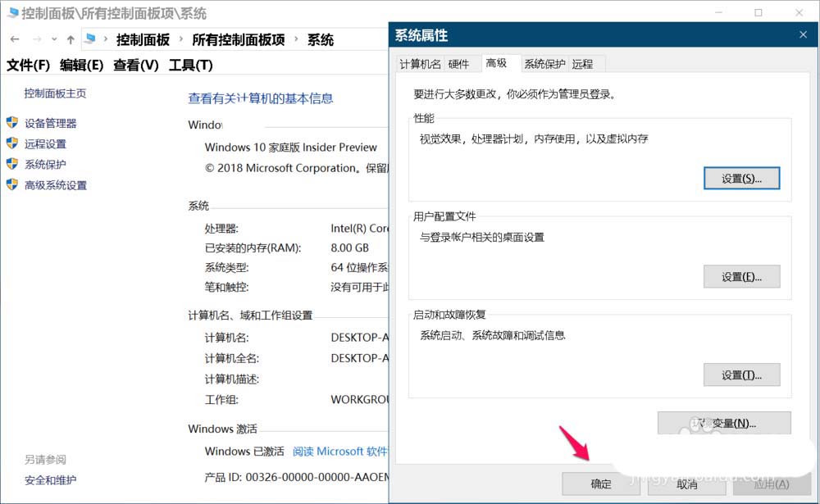Click the forward navigation arrow
This screenshot has height=504, width=820.
(x=36, y=39)
